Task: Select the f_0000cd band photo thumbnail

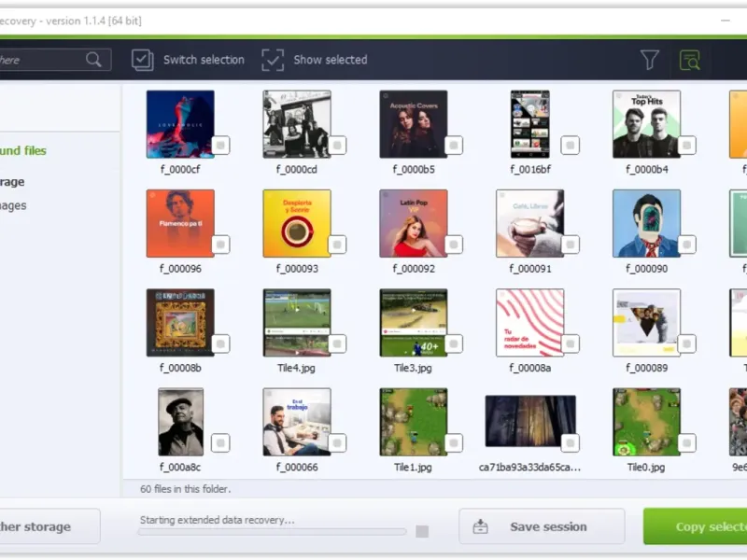Action: (297, 124)
